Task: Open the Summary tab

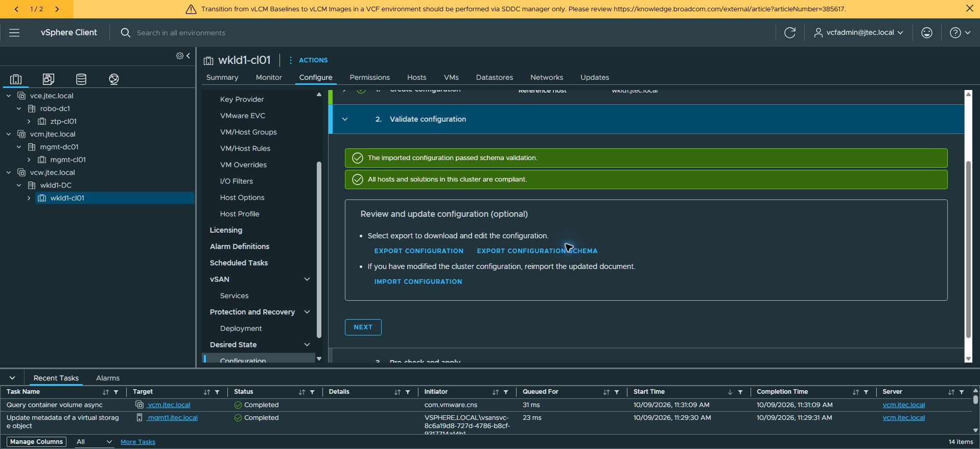Action: point(222,77)
